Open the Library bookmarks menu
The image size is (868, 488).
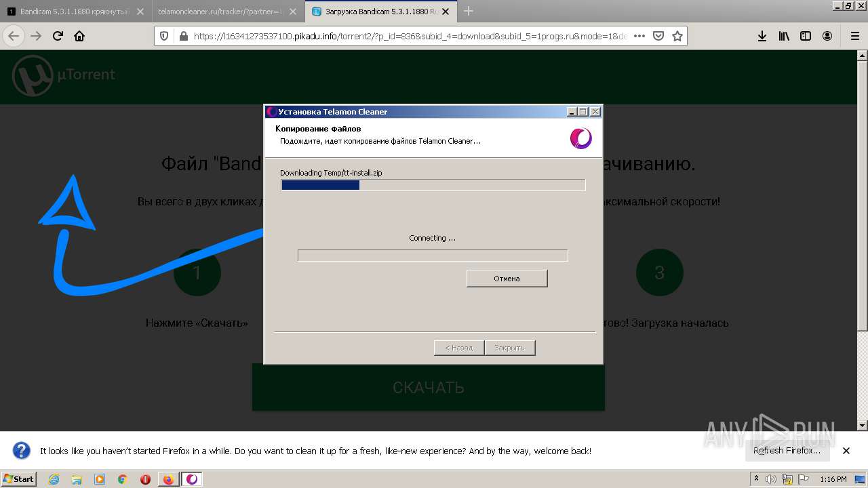click(x=784, y=37)
